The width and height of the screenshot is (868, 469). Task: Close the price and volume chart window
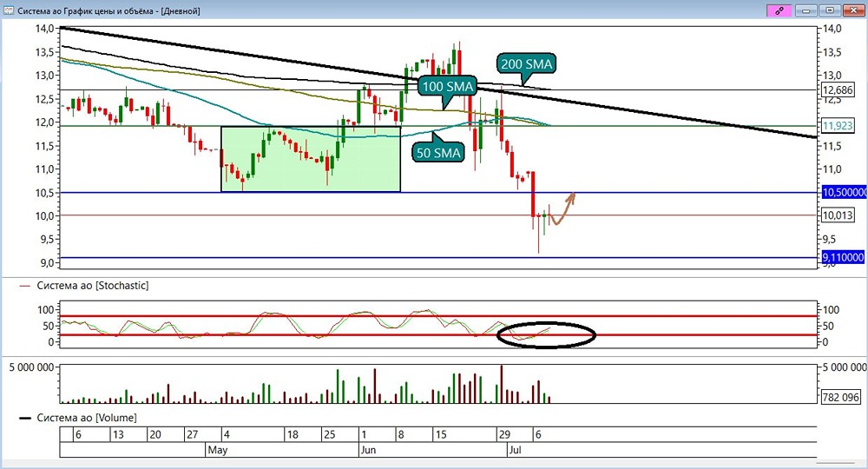tap(853, 10)
